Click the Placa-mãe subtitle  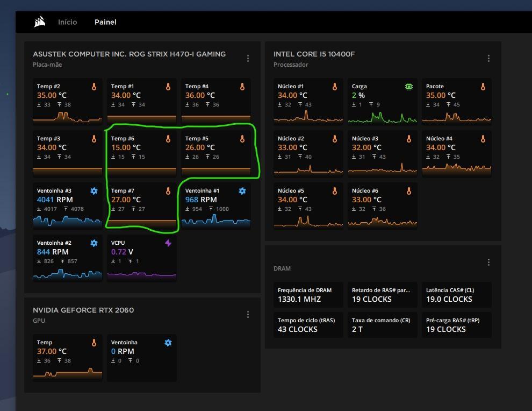[x=47, y=65]
